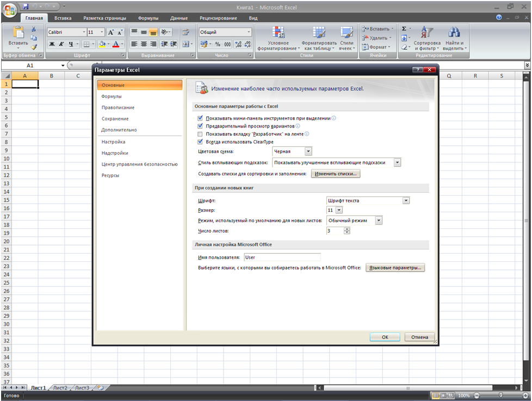Open the Цветовая схема dropdown (Черная)
The width and height of the screenshot is (532, 401).
pyautogui.click(x=308, y=151)
